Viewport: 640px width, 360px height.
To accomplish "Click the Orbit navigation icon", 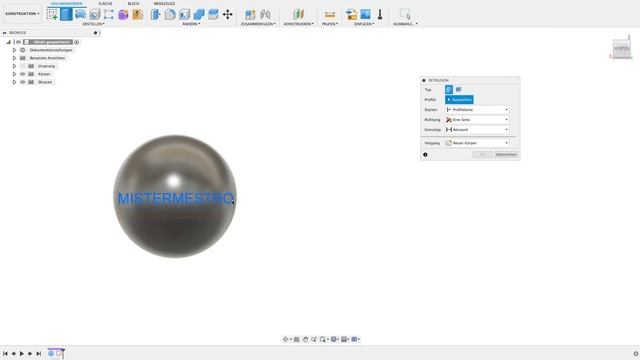I will pos(285,339).
